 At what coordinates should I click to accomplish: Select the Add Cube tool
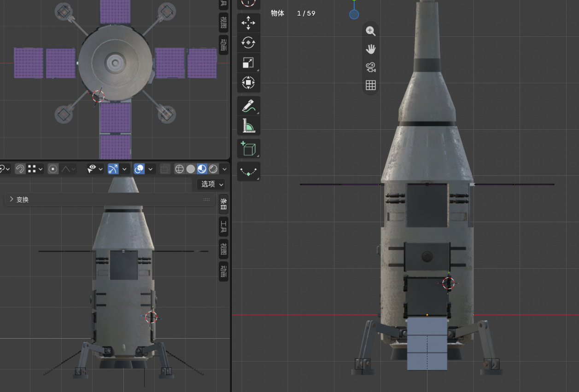[x=248, y=149]
